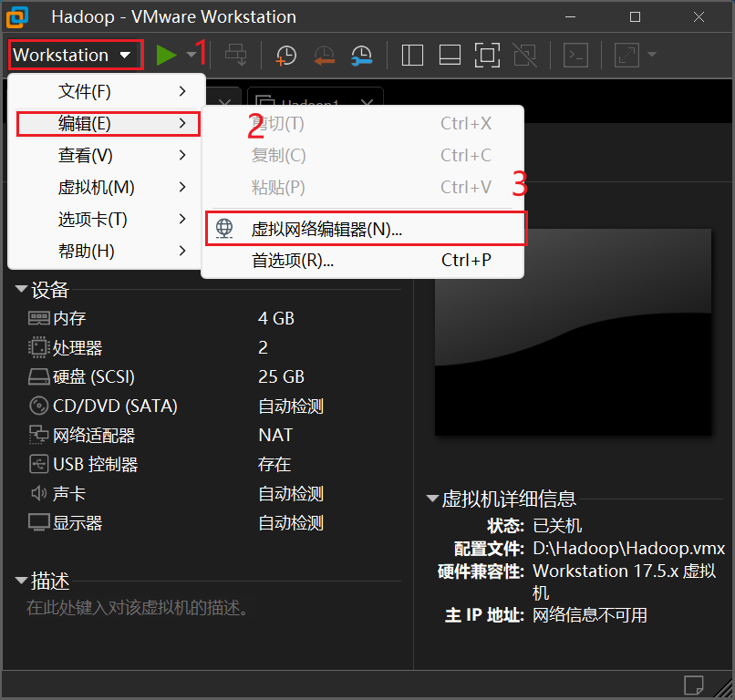Click the 4 GB memory value
Viewport: 735px width, 700px height.
276,319
